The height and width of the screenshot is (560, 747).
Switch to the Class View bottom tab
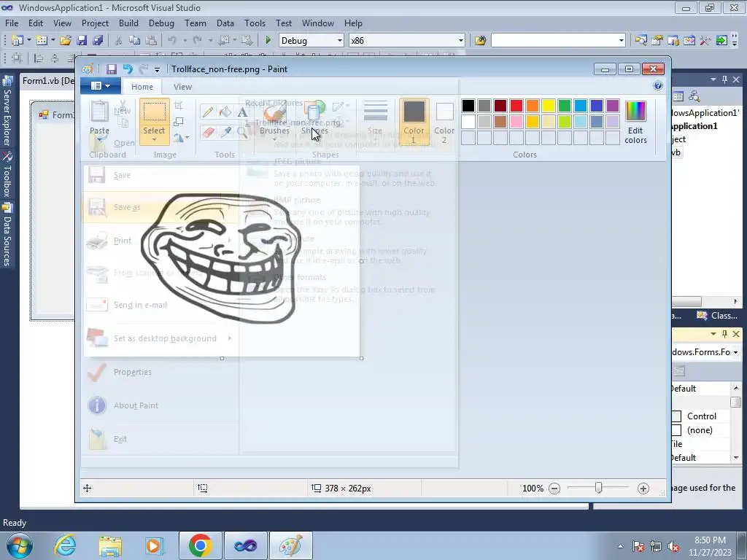click(x=718, y=315)
